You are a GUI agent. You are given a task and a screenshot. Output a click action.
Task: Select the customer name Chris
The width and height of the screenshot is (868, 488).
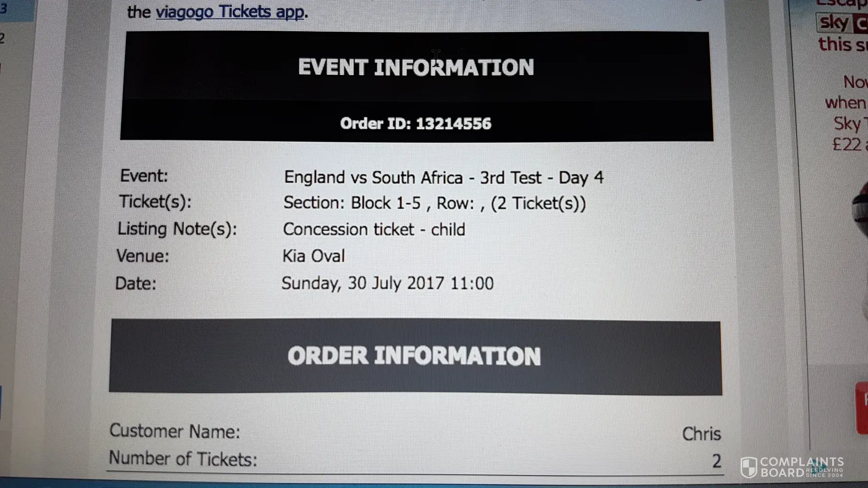click(x=701, y=433)
